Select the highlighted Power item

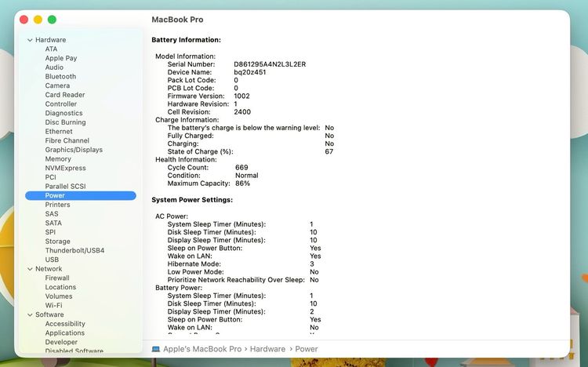81,195
